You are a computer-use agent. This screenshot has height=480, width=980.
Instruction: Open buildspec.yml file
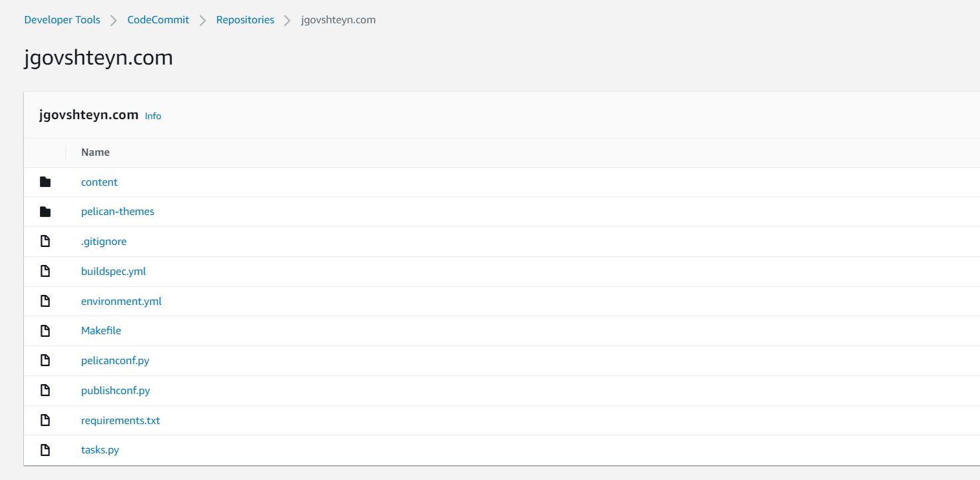(x=114, y=271)
